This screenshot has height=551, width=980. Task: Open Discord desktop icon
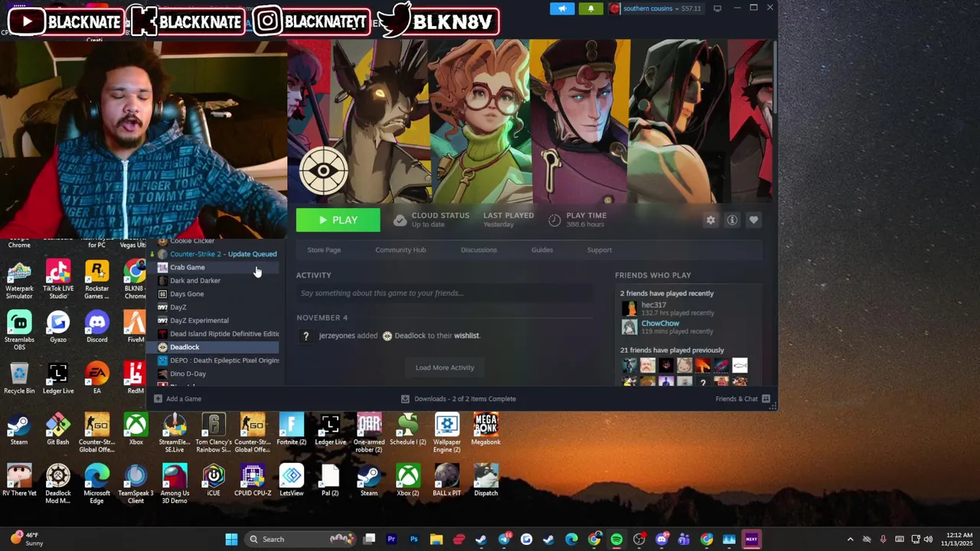[96, 327]
